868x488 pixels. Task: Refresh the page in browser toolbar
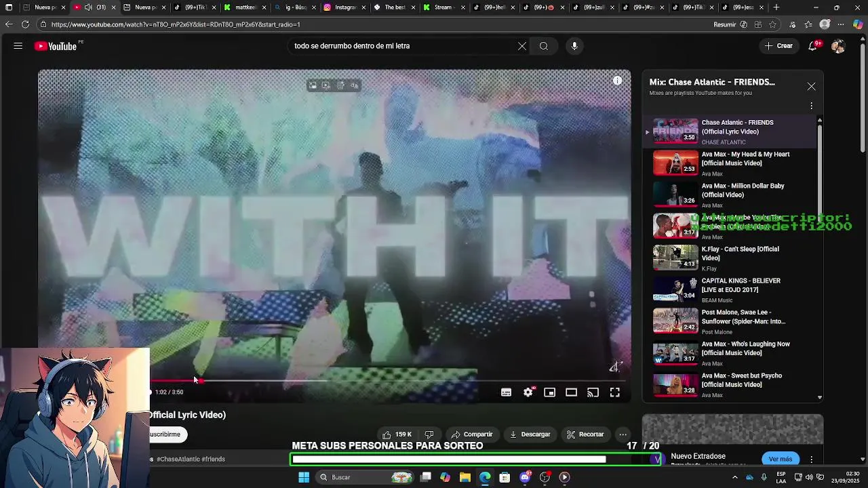point(25,24)
